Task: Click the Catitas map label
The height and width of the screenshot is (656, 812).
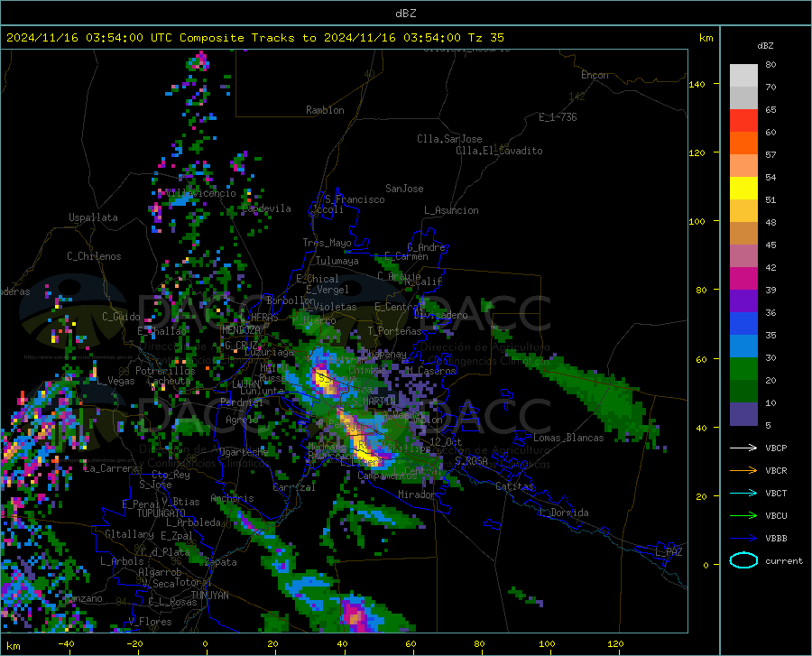Action: (x=515, y=486)
